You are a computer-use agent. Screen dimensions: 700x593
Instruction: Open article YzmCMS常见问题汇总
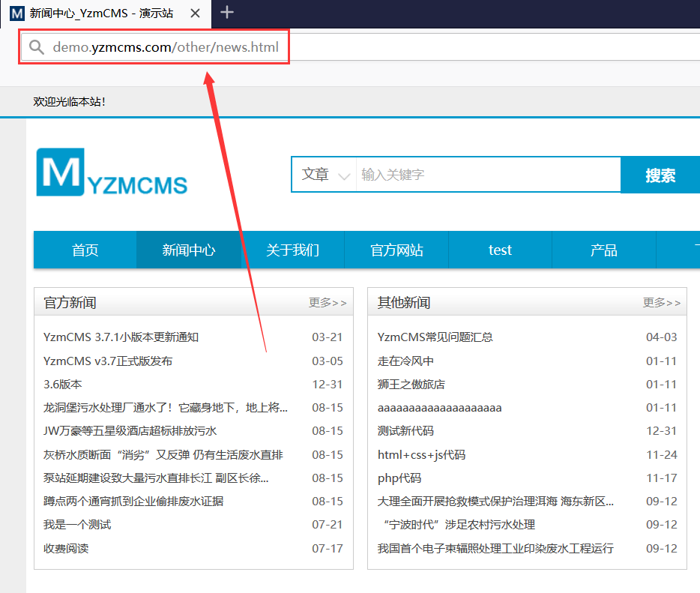[x=435, y=337]
